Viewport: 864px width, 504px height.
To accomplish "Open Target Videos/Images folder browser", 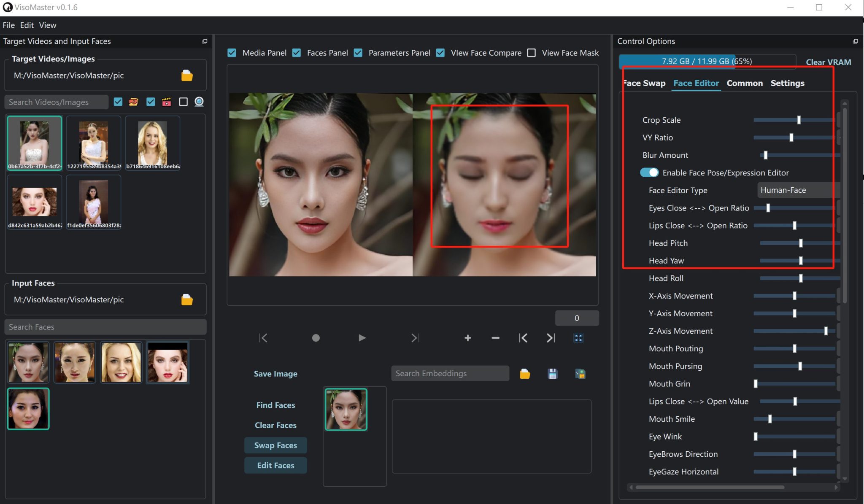I will coord(187,75).
